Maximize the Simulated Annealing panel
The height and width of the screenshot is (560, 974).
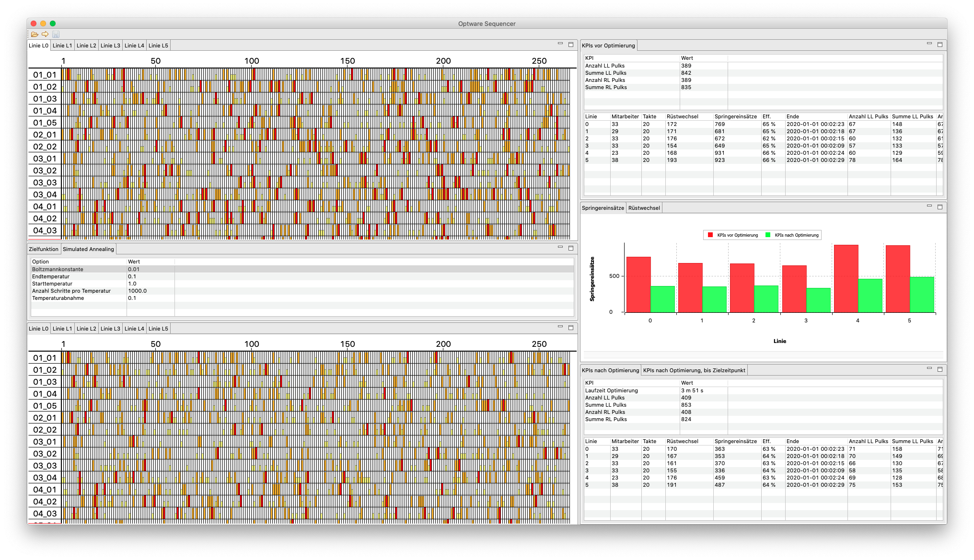(x=571, y=248)
